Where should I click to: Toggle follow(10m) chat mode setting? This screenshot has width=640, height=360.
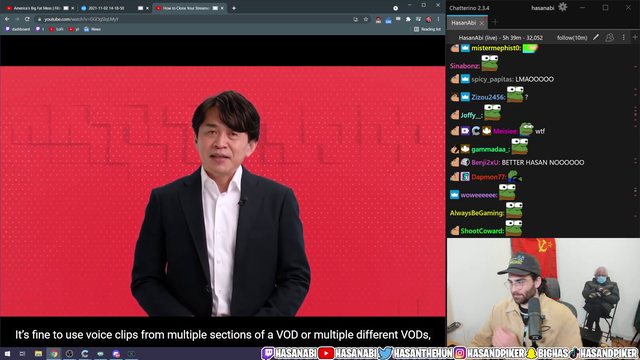572,38
